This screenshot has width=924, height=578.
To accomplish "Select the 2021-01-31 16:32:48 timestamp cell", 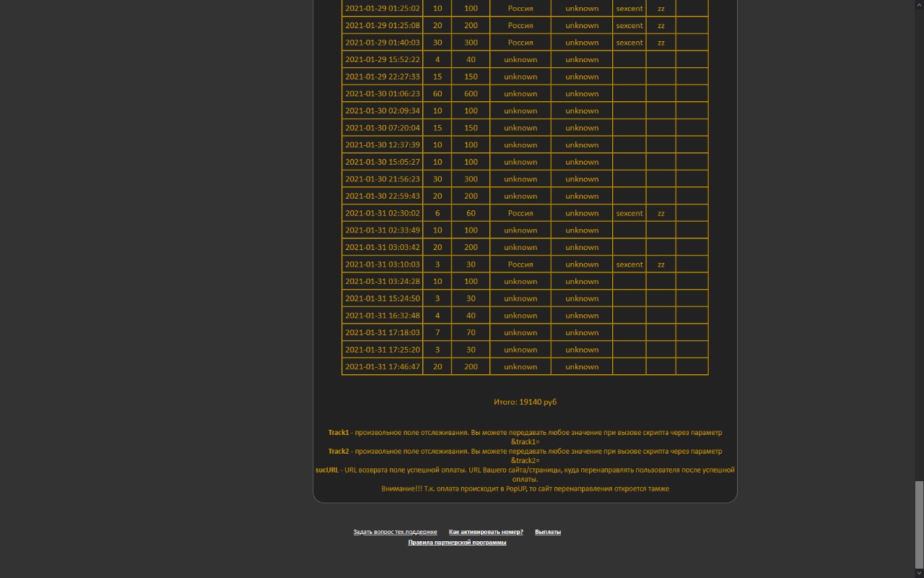I will (x=382, y=316).
